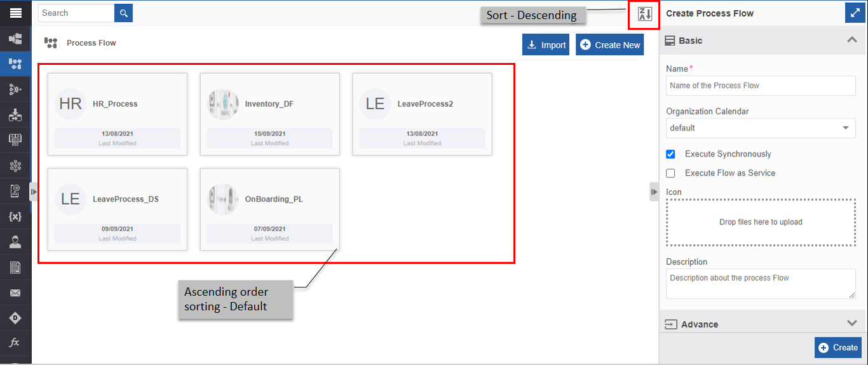The height and width of the screenshot is (365, 868).
Task: Click the 07/09/2021 date on OnBoarding_PL
Action: point(269,230)
